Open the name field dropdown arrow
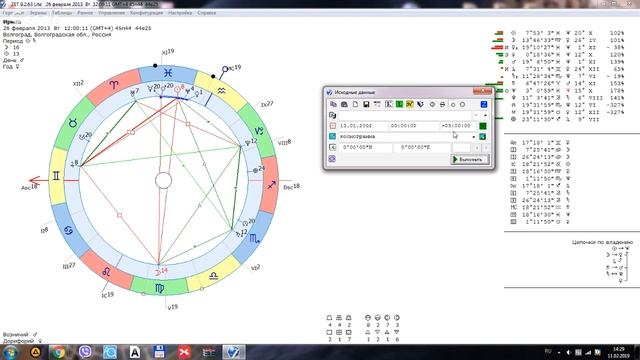Image resolution: width=640 pixels, height=360 pixels. [485, 116]
